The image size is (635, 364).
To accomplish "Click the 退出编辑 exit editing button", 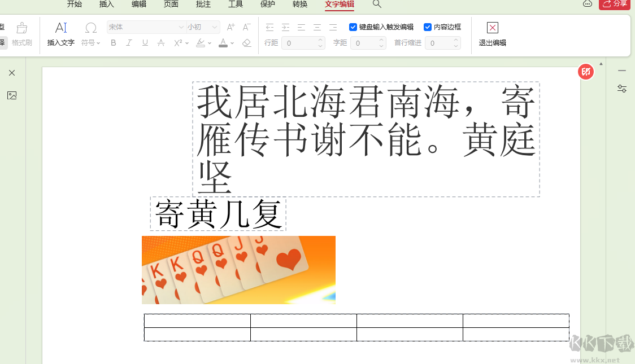I will click(492, 34).
